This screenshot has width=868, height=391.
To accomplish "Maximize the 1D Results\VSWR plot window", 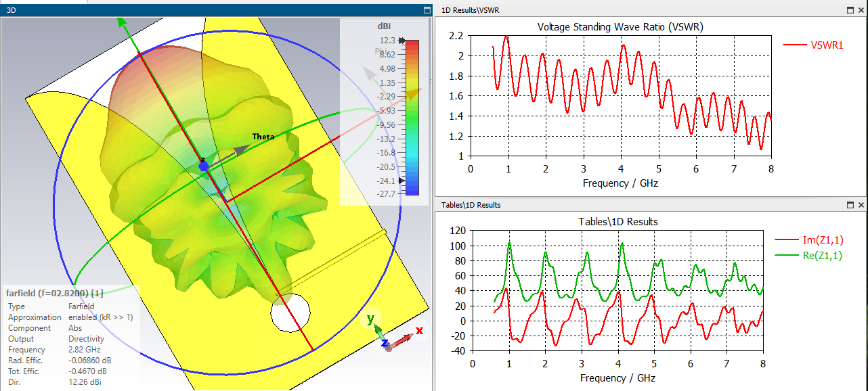I will pos(850,10).
